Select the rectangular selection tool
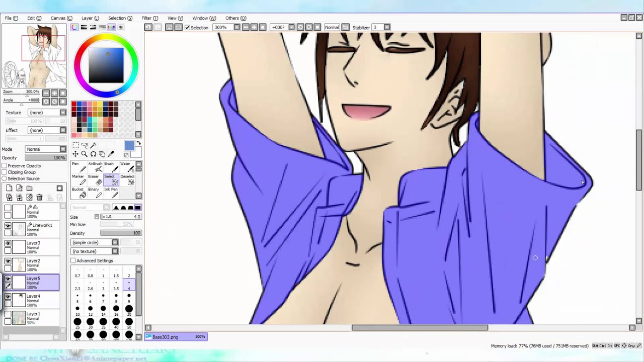 [x=75, y=145]
